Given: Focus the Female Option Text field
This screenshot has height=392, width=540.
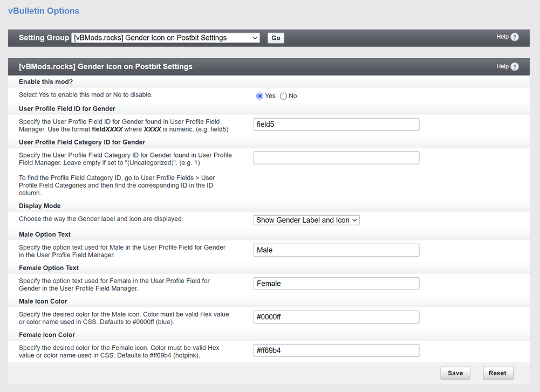Looking at the screenshot, I should [x=337, y=284].
